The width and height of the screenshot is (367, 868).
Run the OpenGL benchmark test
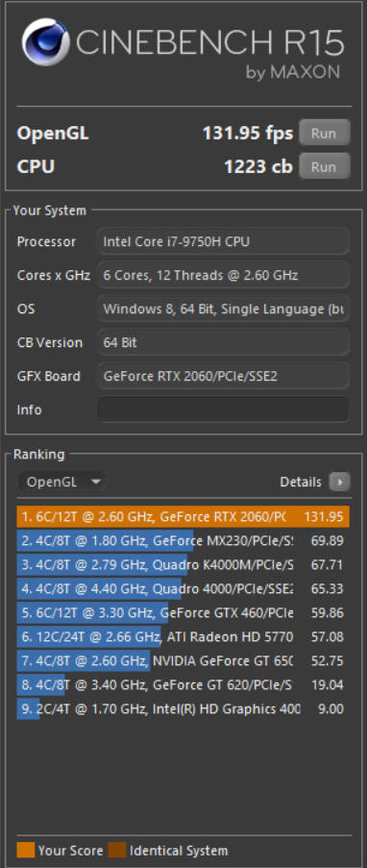[325, 133]
